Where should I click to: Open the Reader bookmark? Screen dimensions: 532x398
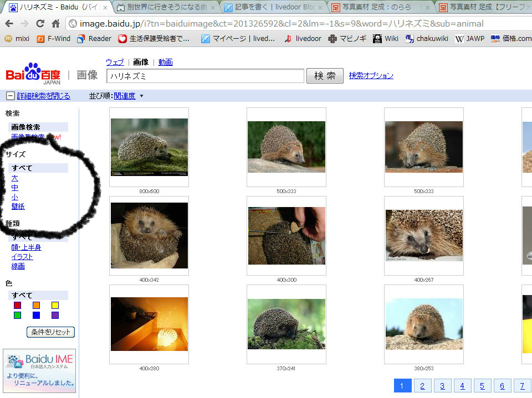pyautogui.click(x=94, y=39)
